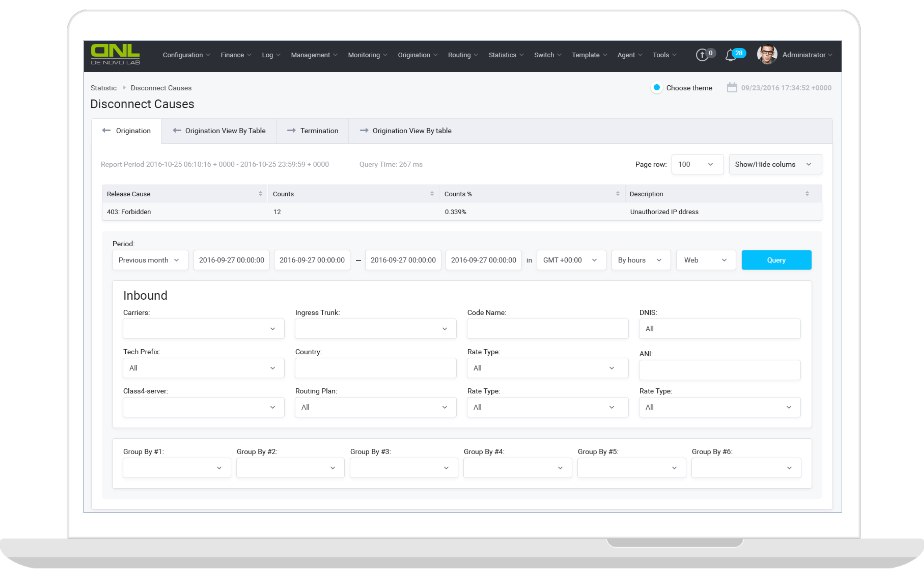Open the Statistics menu
The width and height of the screenshot is (924, 578).
506,55
